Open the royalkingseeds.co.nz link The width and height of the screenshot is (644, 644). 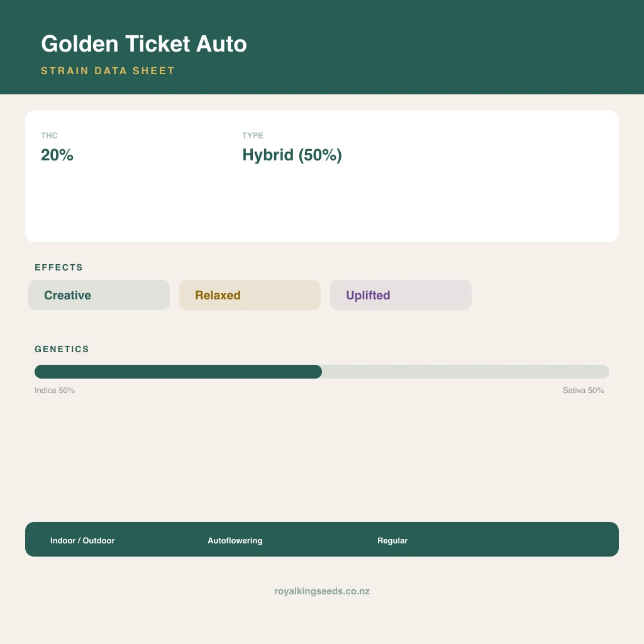coord(322,591)
